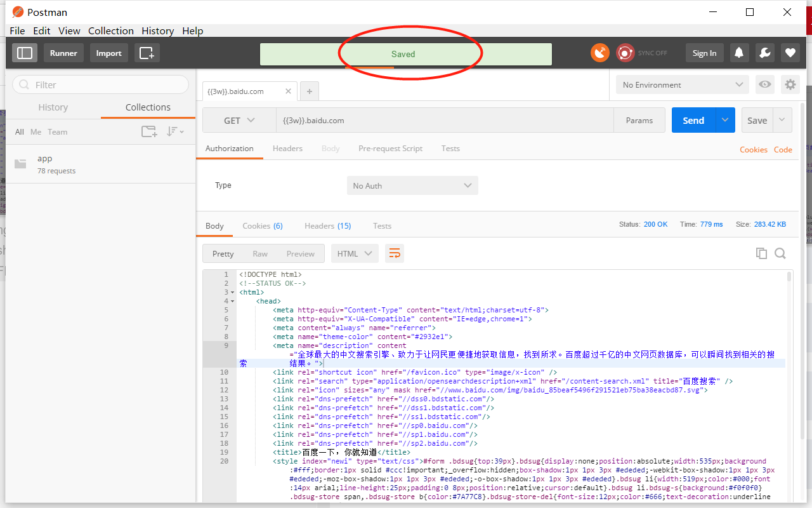
Task: Click the request URL field
Action: [445, 120]
